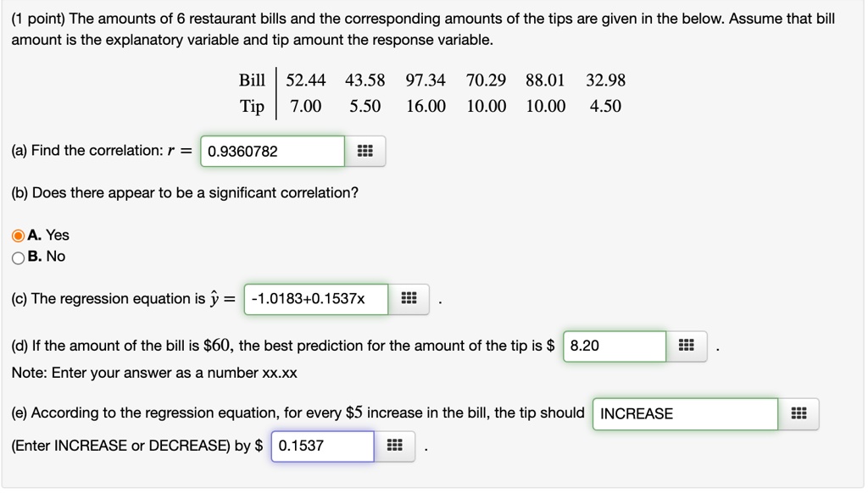Image resolution: width=868 pixels, height=493 pixels.
Task: Click the correlation value 0.9360782 field
Action: 271,151
